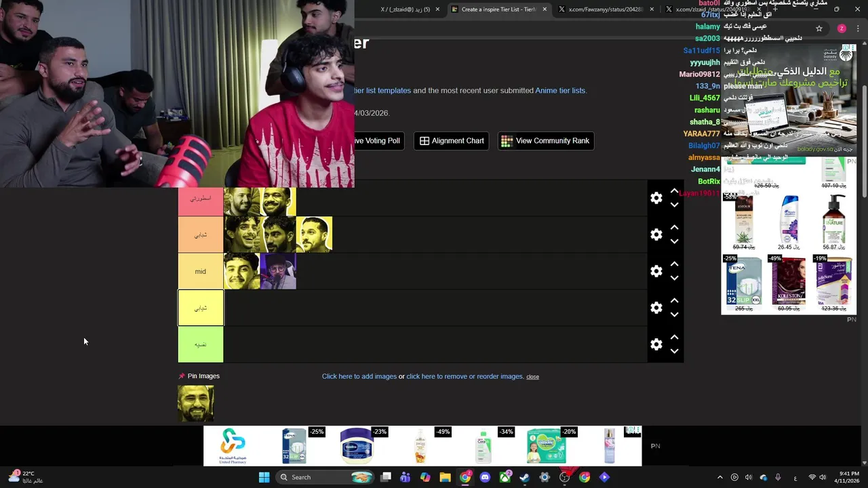Click the mid tier label cell
This screenshot has height=488, width=868.
(201, 271)
